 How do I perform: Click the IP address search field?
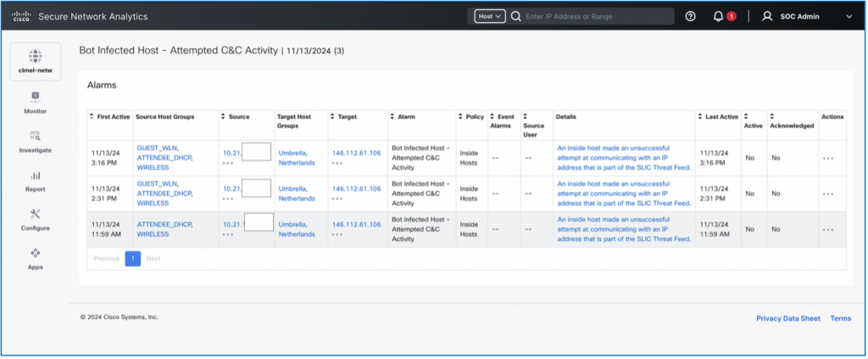click(x=598, y=16)
